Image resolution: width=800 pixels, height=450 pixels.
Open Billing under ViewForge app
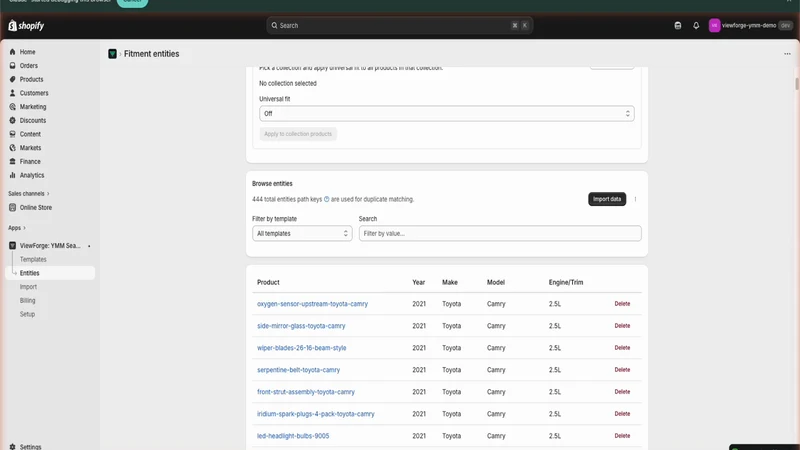click(28, 301)
